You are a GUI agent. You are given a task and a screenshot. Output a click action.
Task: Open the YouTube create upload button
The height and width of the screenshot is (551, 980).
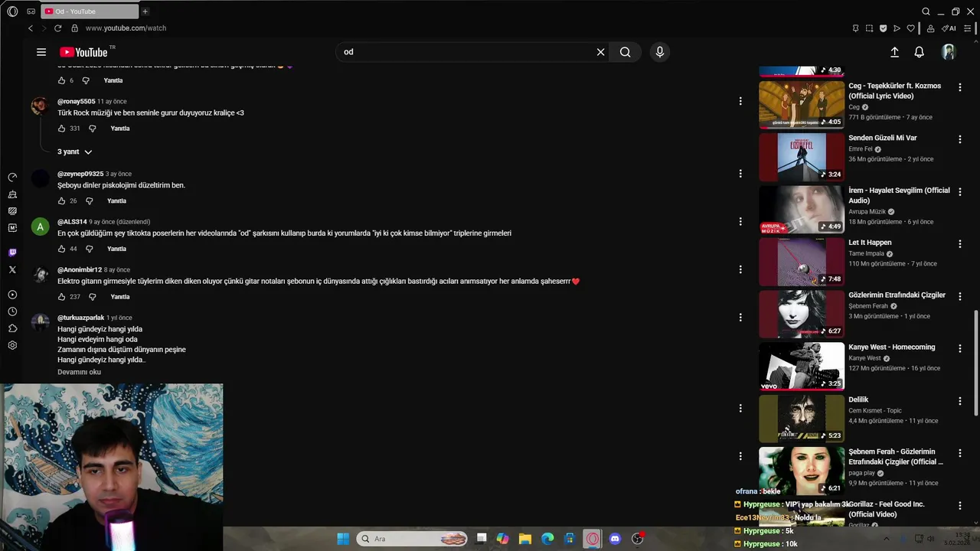tap(894, 52)
